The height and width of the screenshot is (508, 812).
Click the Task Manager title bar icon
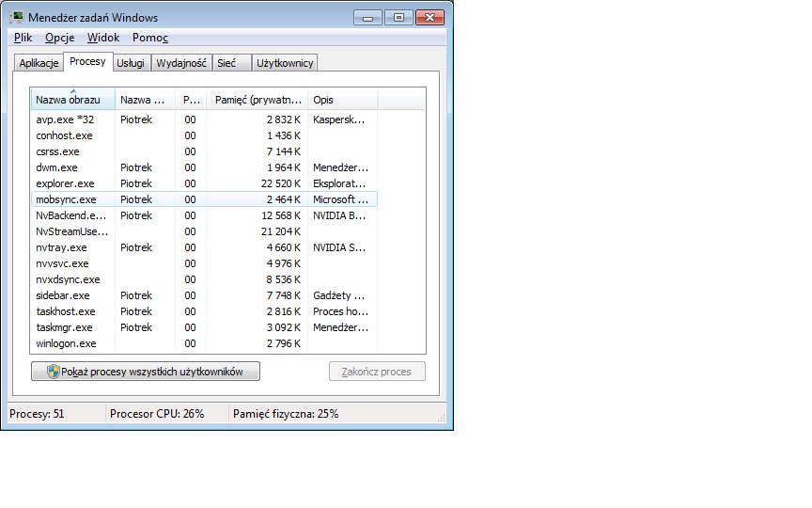(17, 17)
